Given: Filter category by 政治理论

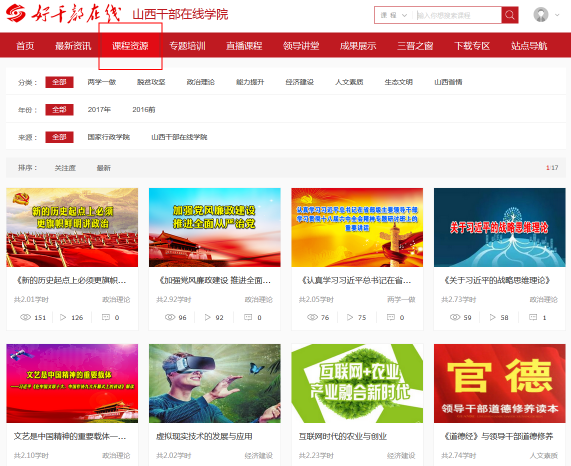Looking at the screenshot, I should 201,82.
